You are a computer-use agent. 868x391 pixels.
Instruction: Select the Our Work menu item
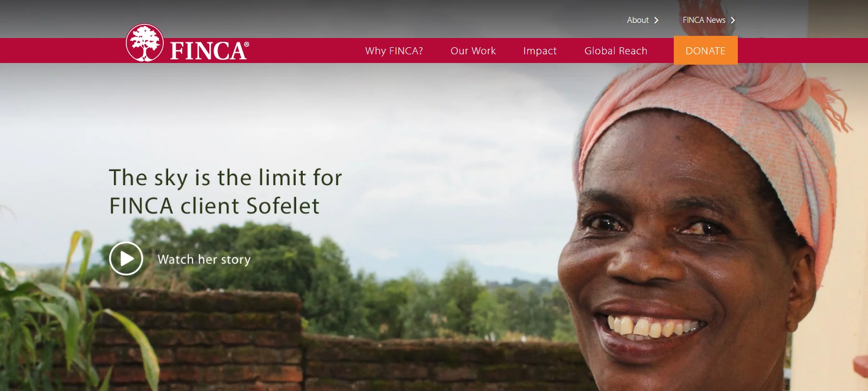point(473,51)
